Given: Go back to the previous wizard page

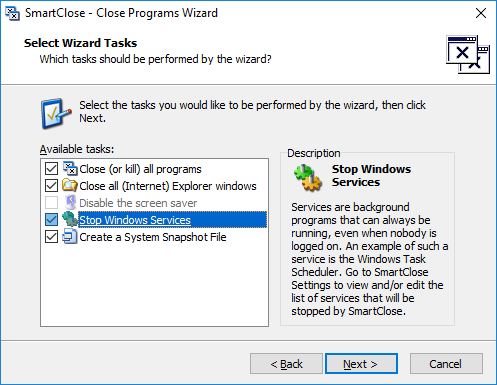Looking at the screenshot, I should pos(286,364).
